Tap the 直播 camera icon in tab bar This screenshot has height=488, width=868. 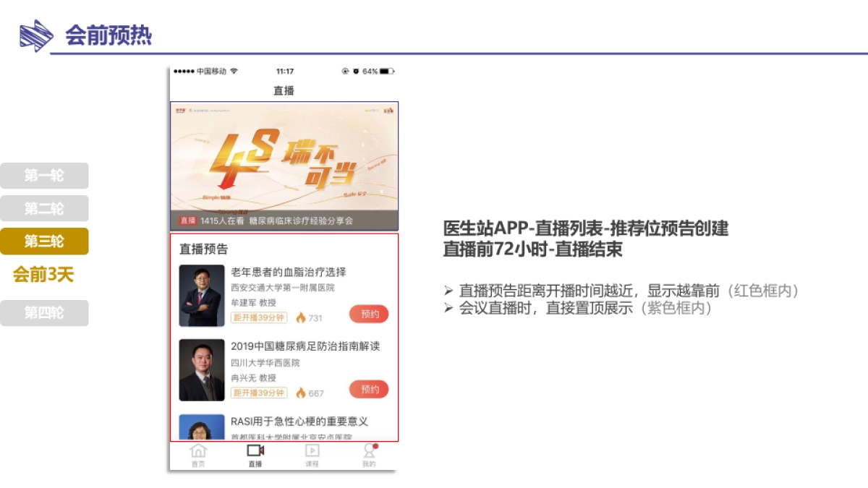coord(256,450)
